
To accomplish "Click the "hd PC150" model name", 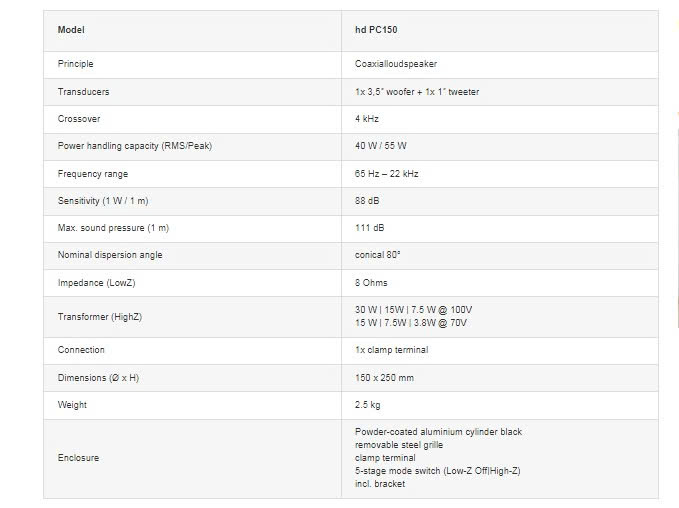I will [x=378, y=30].
